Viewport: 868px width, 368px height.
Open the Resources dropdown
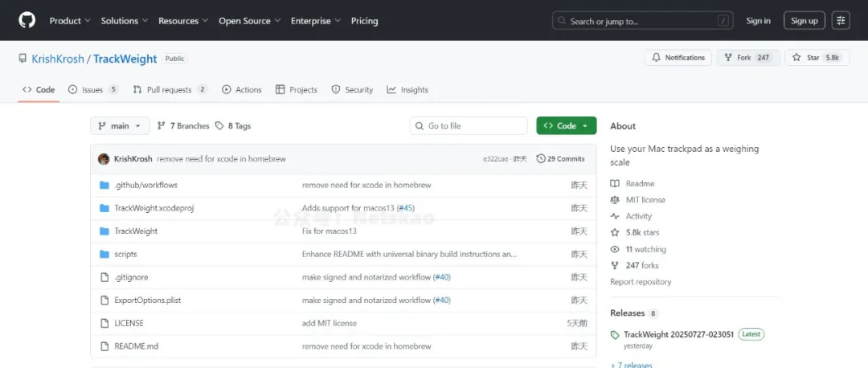point(182,20)
